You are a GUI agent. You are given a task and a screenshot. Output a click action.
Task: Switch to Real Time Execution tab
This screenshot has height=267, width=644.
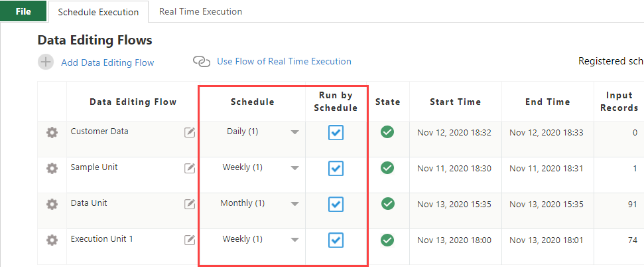[x=200, y=11]
